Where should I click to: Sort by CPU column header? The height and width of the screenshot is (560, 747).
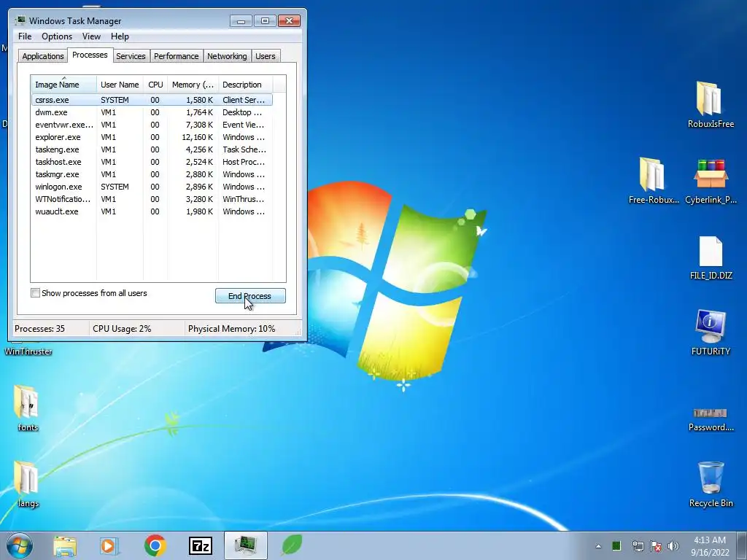click(x=155, y=85)
